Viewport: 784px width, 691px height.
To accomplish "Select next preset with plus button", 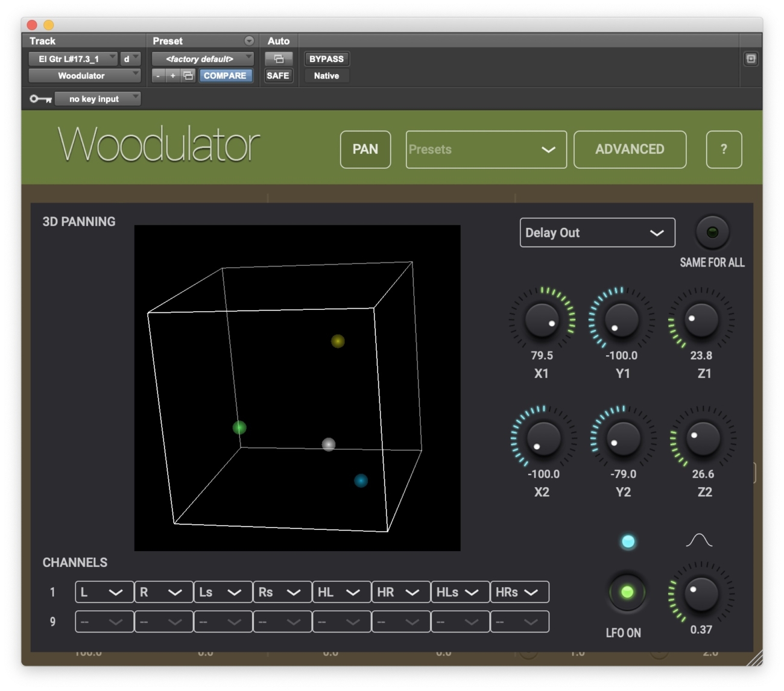I will click(172, 75).
